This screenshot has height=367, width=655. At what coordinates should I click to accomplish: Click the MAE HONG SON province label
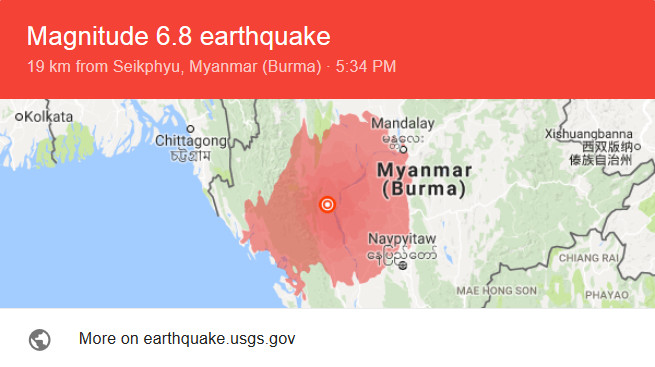(x=496, y=291)
